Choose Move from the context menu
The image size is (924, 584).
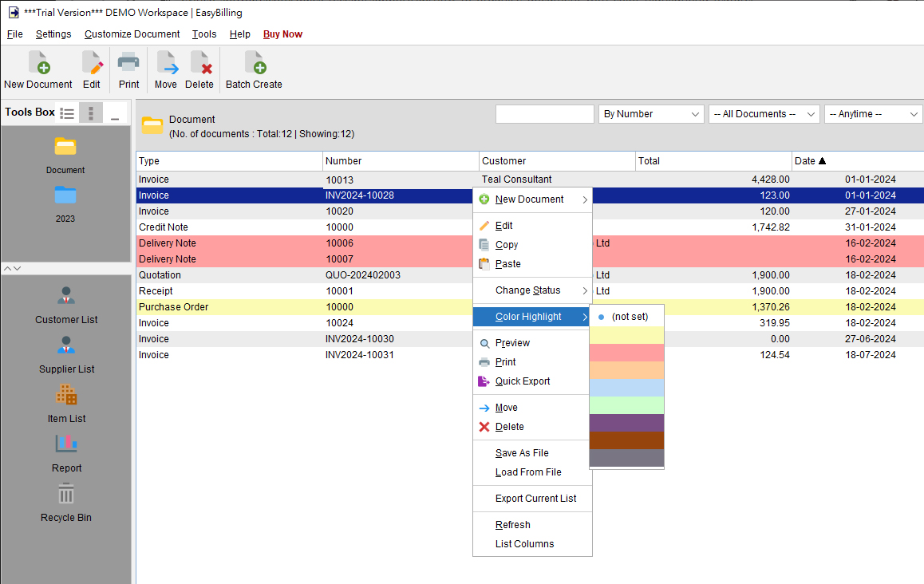coord(532,408)
